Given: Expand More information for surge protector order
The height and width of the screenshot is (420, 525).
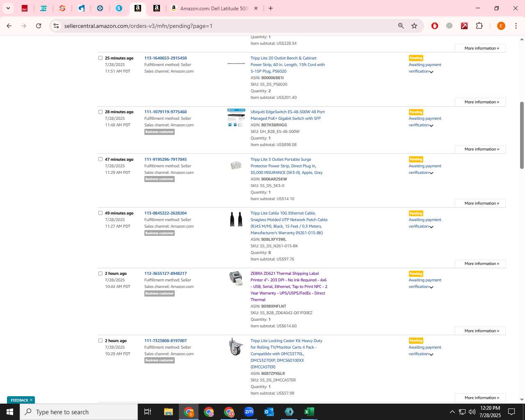Looking at the screenshot, I should (x=480, y=203).
